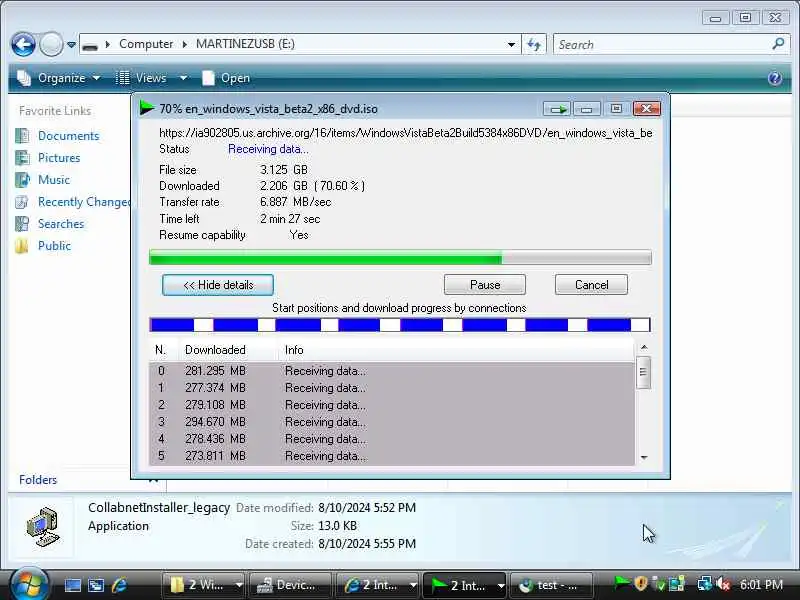Select connection row 5 with 273.811 MB

392,456
